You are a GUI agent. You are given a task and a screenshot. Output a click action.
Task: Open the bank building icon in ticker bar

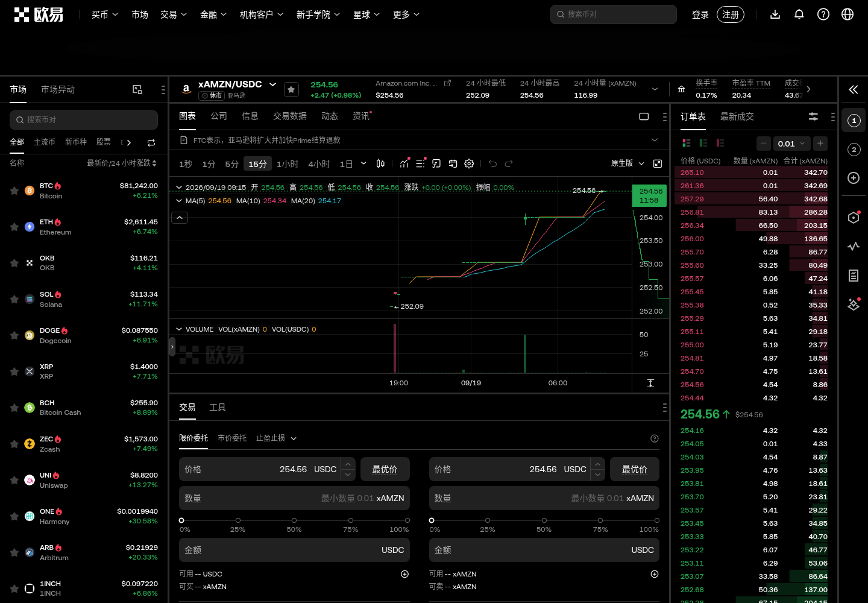point(681,89)
